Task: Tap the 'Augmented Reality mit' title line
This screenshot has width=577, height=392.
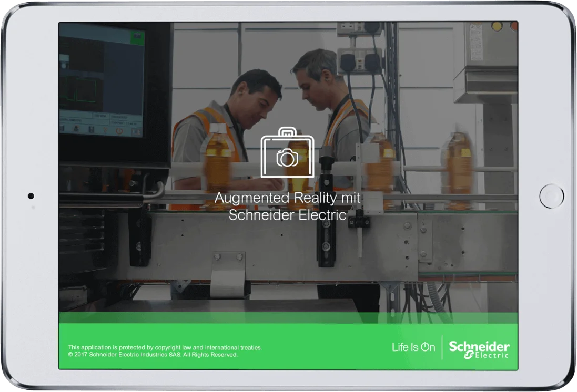Action: tap(287, 198)
